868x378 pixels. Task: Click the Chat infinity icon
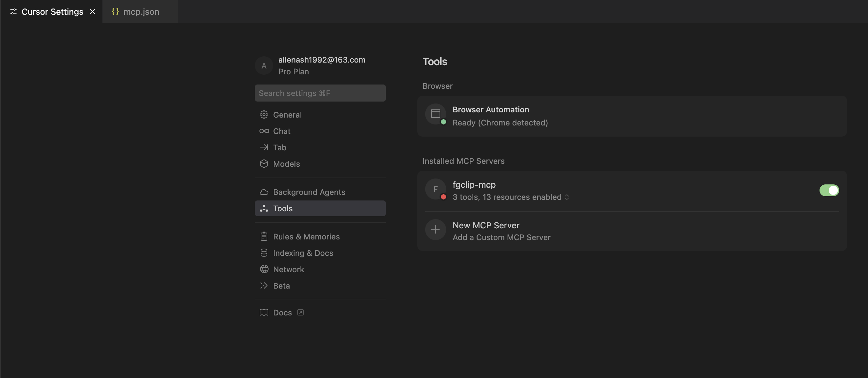(264, 131)
